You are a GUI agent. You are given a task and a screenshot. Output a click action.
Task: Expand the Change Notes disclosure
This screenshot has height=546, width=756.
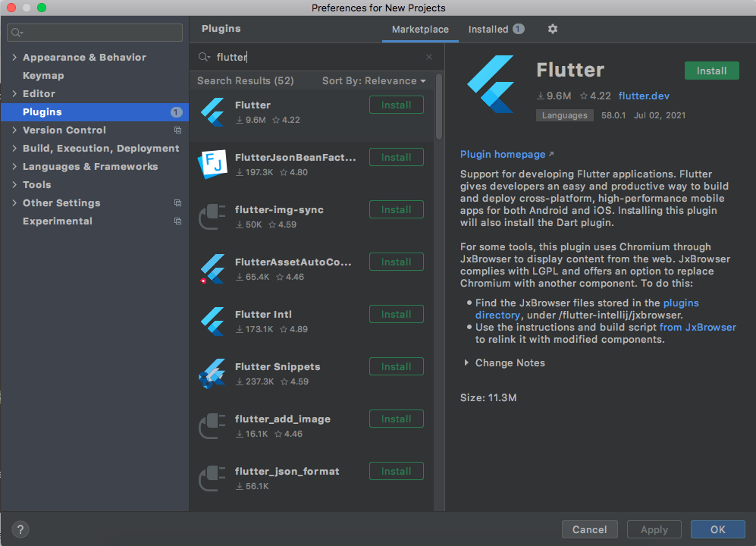pyautogui.click(x=466, y=362)
